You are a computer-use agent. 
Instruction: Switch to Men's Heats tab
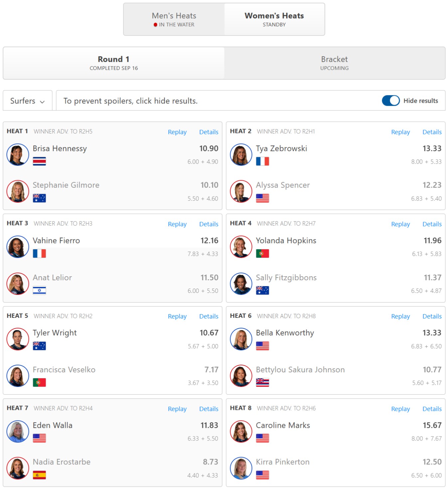[174, 19]
